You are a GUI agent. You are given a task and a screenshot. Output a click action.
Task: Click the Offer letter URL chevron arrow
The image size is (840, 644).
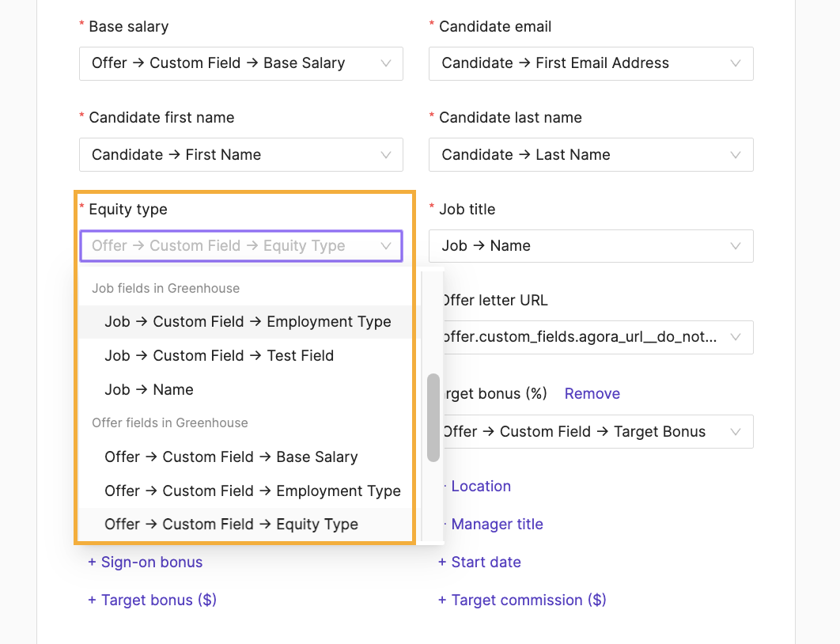click(736, 338)
